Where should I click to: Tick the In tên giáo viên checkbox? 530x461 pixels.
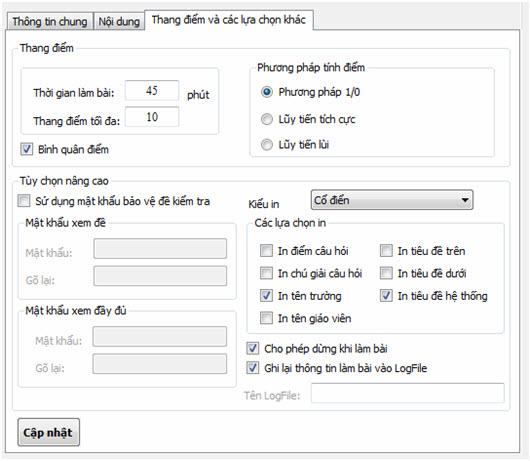[266, 318]
